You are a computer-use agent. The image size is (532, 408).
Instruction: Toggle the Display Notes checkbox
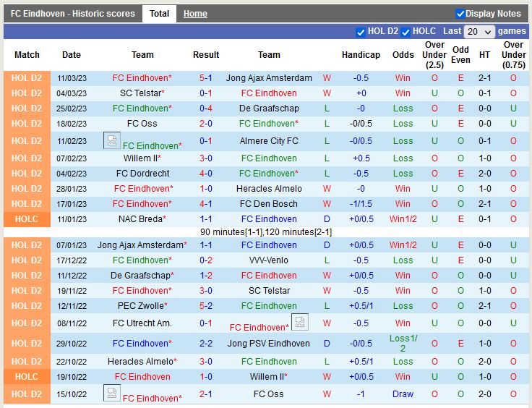click(x=460, y=14)
